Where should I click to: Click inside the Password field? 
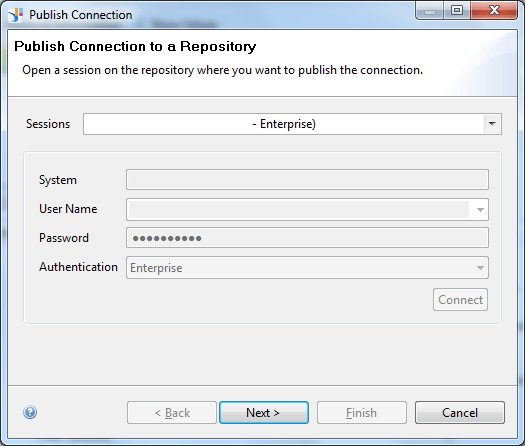point(307,238)
